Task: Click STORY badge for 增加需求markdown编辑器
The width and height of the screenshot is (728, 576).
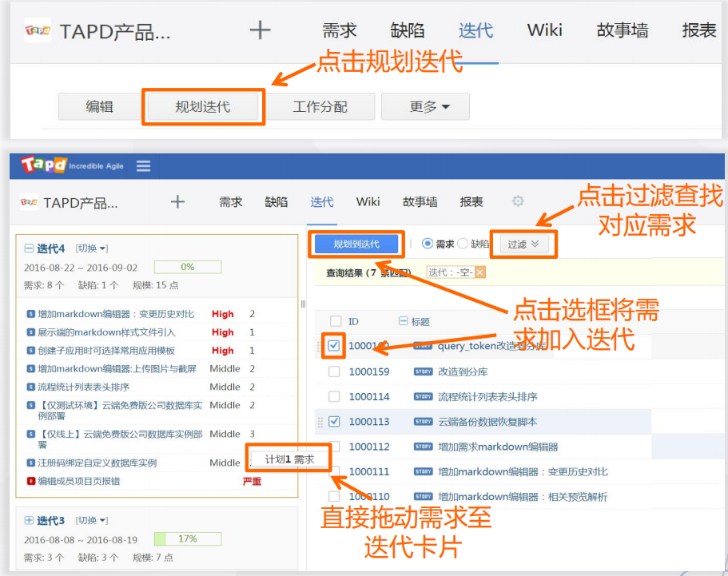Action: pyautogui.click(x=423, y=447)
